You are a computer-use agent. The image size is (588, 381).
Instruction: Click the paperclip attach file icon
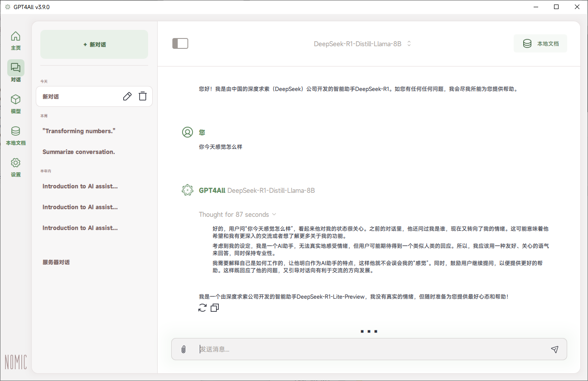pyautogui.click(x=183, y=349)
